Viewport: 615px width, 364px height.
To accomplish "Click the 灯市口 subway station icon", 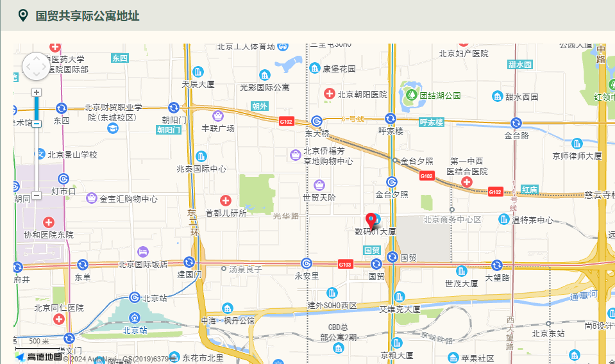I will pyautogui.click(x=63, y=179).
